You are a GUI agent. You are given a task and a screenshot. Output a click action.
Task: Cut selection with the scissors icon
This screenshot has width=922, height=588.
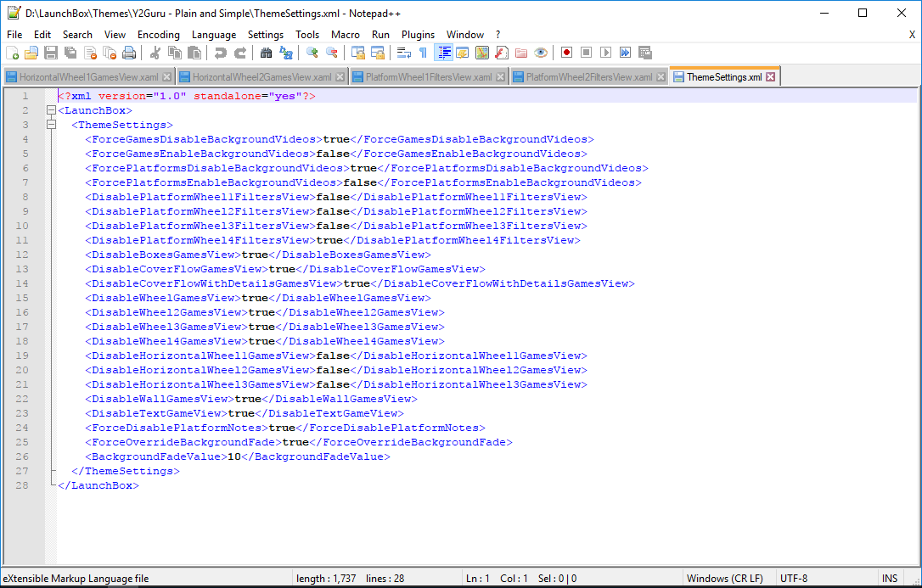coord(155,53)
